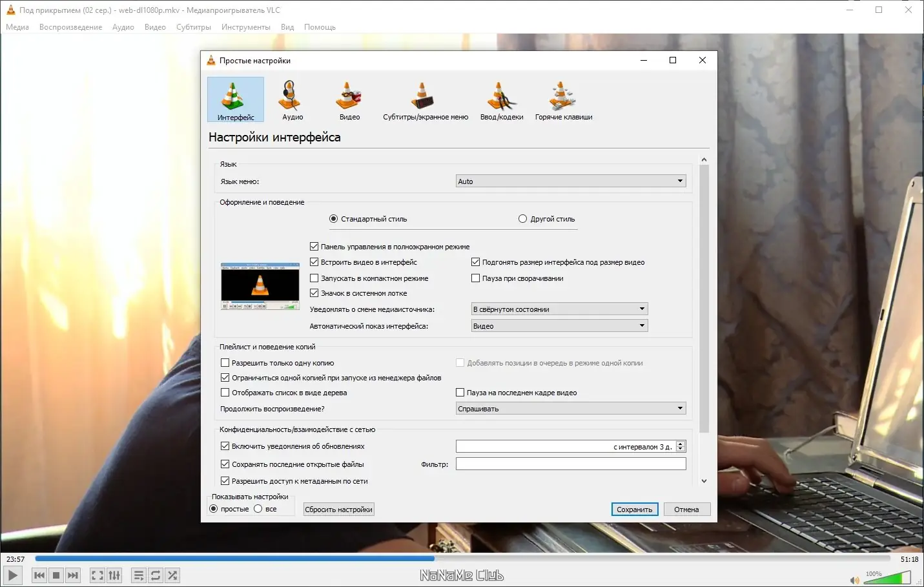The height and width of the screenshot is (587, 924).
Task: Open the extended settings equalizer panel
Action: [x=114, y=575]
